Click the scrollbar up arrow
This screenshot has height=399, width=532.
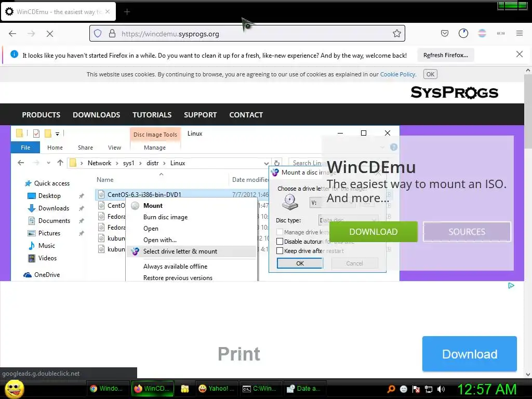pyautogui.click(x=528, y=70)
